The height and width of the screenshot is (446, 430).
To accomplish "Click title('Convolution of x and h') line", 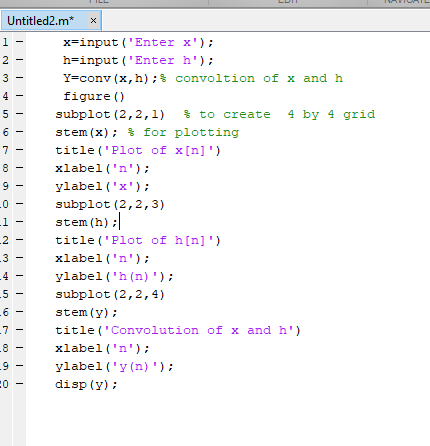I will point(178,331).
